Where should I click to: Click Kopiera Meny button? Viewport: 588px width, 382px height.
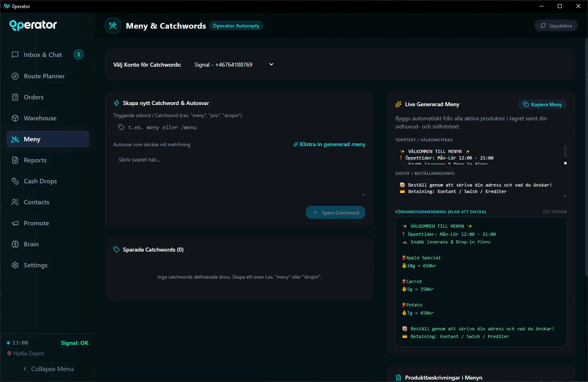tap(542, 105)
